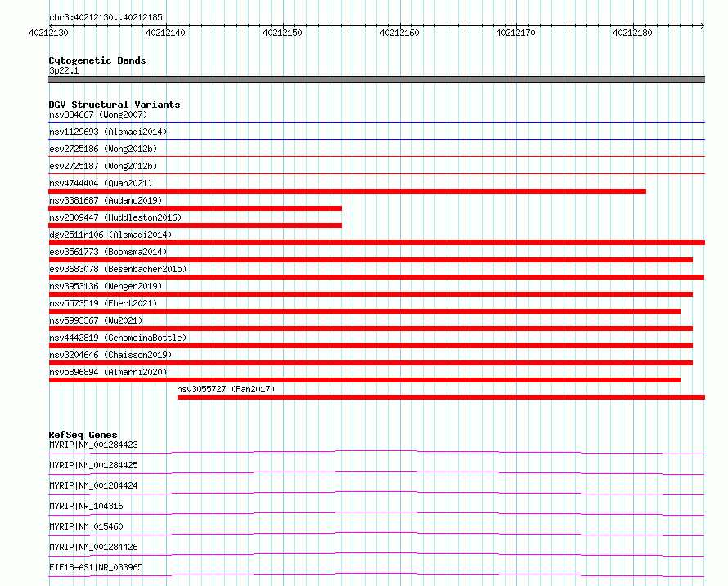
Task: Open variant nsv3381687 (Audano2019)
Action: pyautogui.click(x=106, y=200)
